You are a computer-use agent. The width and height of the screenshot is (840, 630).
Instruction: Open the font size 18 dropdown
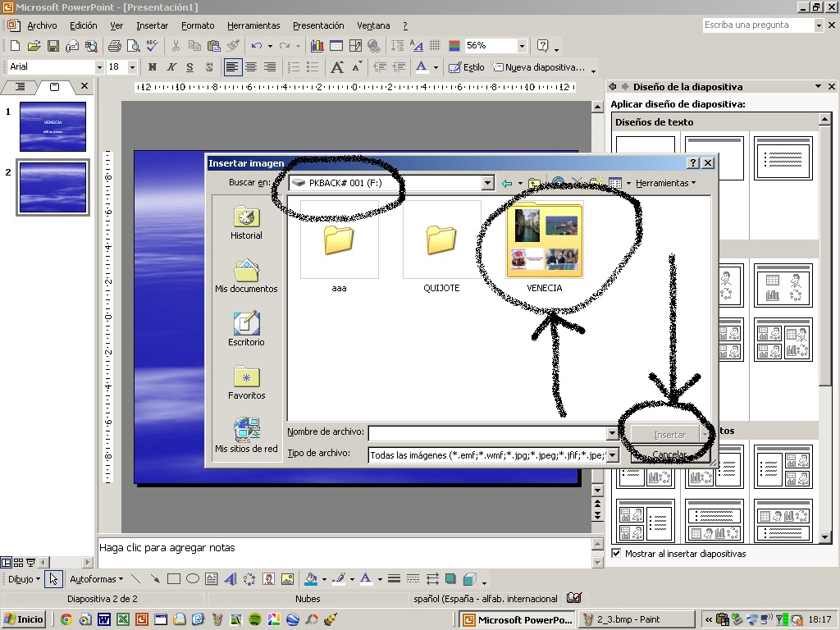132,67
